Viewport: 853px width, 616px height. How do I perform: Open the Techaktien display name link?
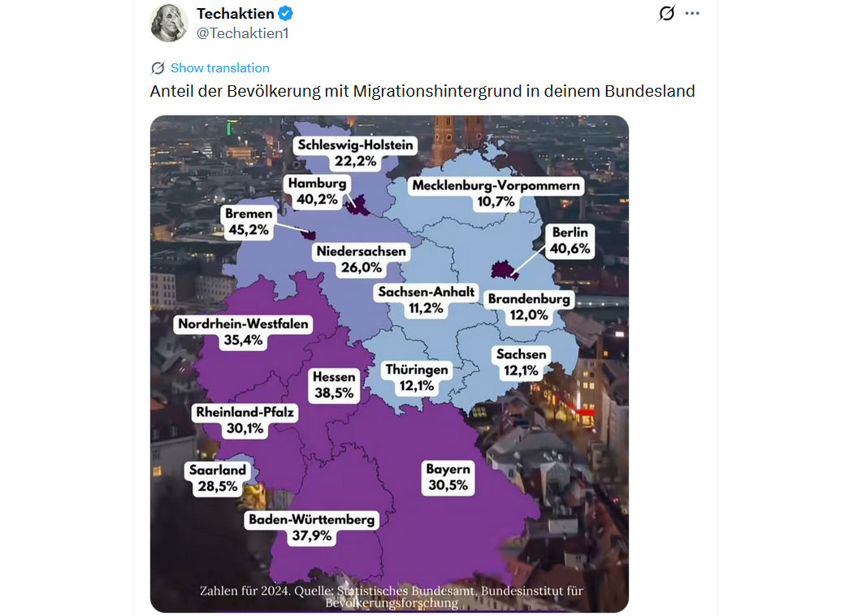(236, 14)
